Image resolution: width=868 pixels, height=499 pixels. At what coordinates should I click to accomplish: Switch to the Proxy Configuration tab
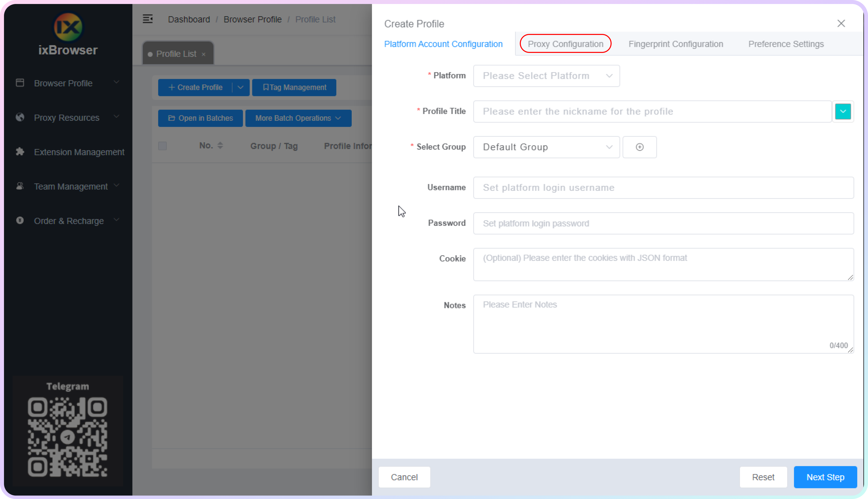coord(565,44)
